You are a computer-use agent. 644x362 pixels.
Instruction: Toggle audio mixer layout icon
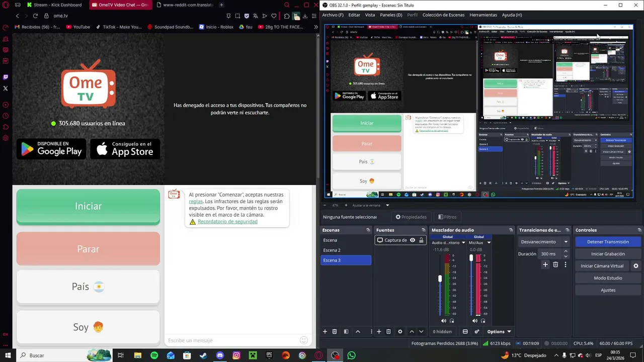point(465,331)
